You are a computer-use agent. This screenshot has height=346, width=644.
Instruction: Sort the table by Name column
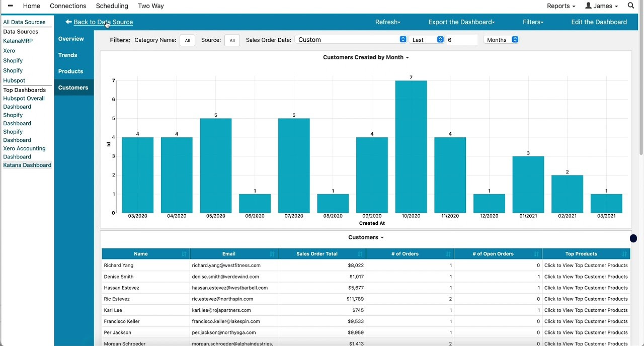141,253
